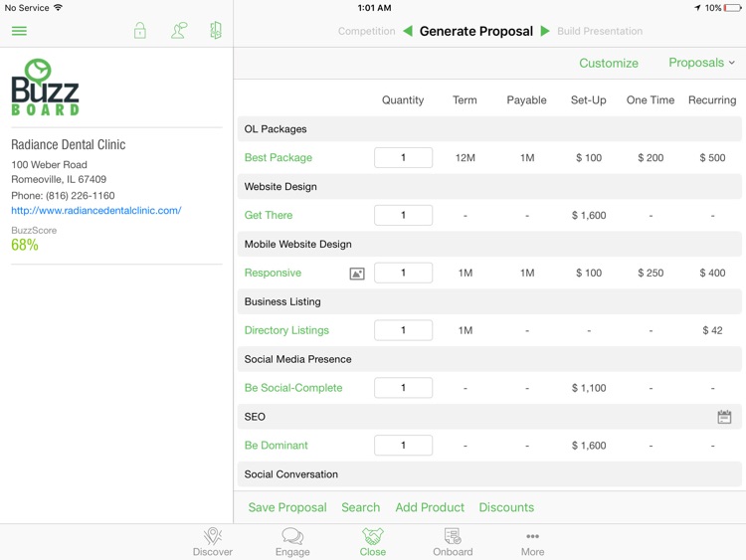Image resolution: width=746 pixels, height=560 pixels.
Task: Edit quantity field for Be Dominant
Action: tap(404, 446)
